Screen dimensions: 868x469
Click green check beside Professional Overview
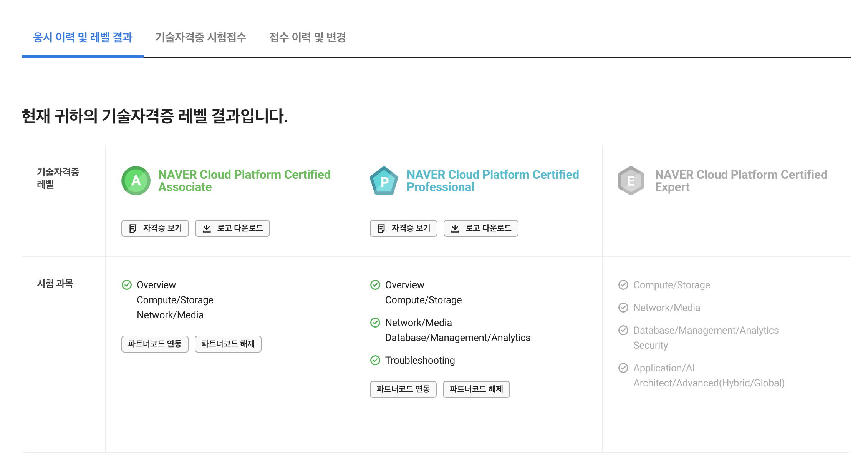375,285
